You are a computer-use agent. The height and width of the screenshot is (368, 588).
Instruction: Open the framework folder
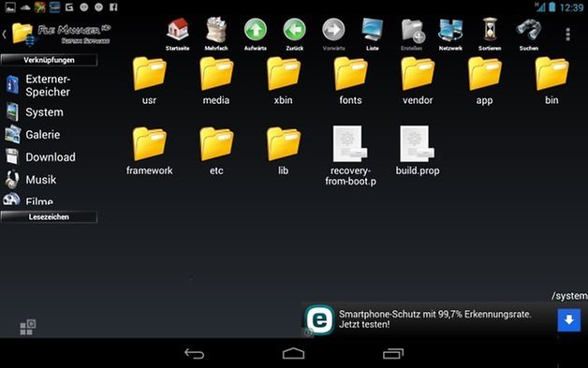(x=149, y=151)
